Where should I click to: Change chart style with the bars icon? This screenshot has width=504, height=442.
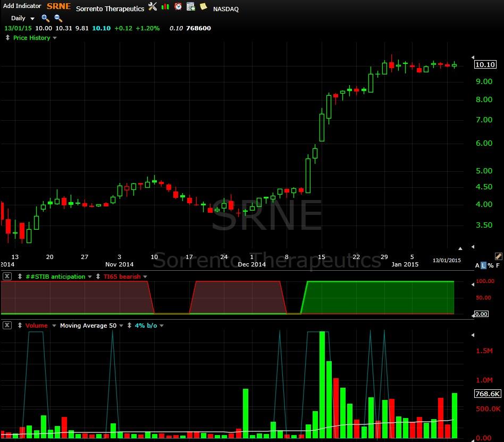[x=165, y=6]
